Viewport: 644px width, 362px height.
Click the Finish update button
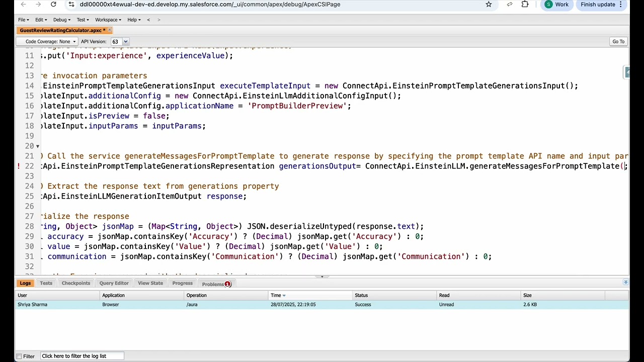pyautogui.click(x=598, y=5)
